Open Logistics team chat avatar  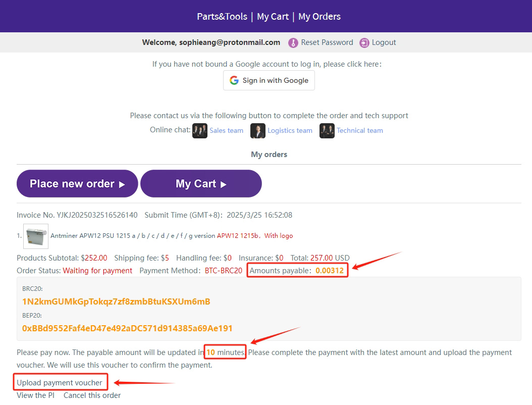[x=258, y=131]
